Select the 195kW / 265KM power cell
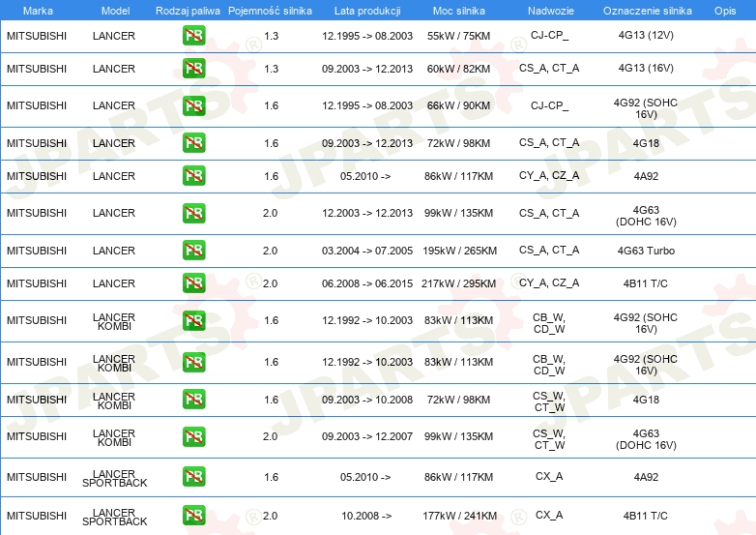 point(459,251)
